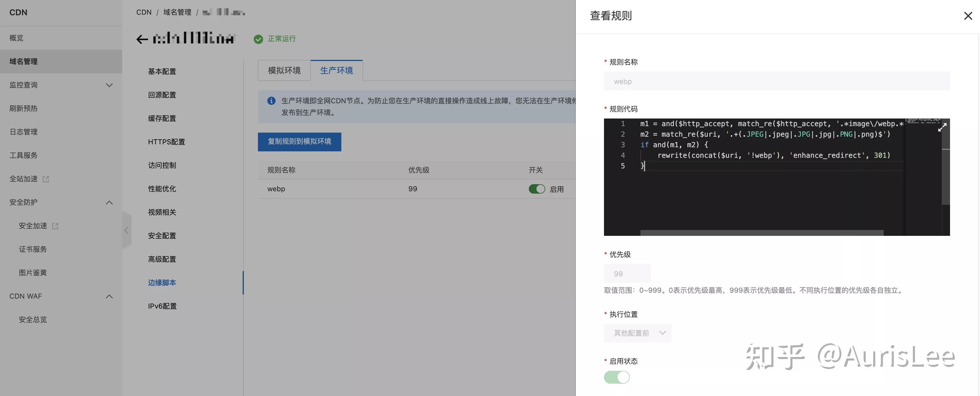Click the external link icon beside 全站加速
Screen dimensions: 980x396
pos(46,179)
